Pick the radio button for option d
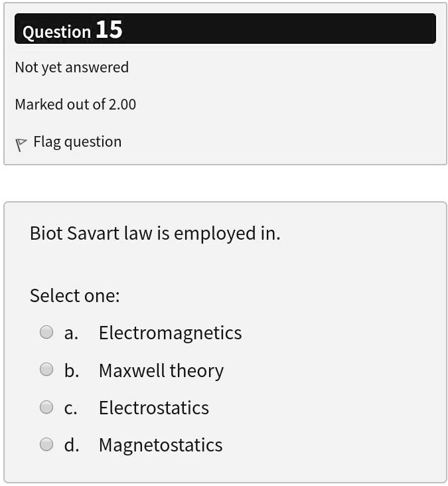 (46, 444)
